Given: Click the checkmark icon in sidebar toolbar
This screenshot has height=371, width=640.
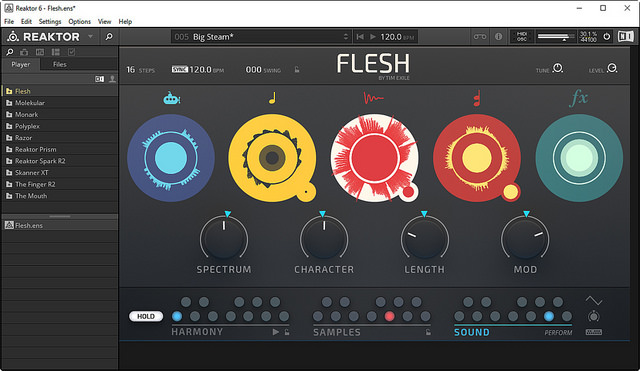Looking at the screenshot, I should (71, 52).
